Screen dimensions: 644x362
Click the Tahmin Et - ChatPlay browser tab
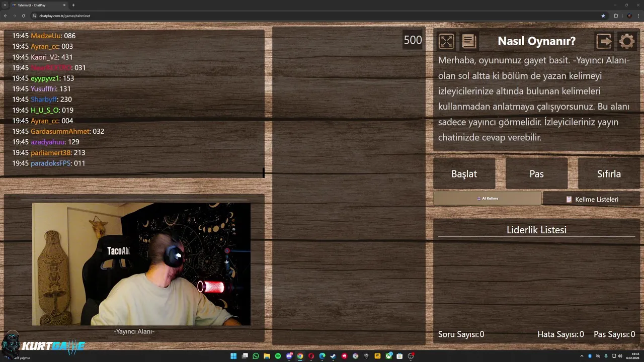coord(38,5)
